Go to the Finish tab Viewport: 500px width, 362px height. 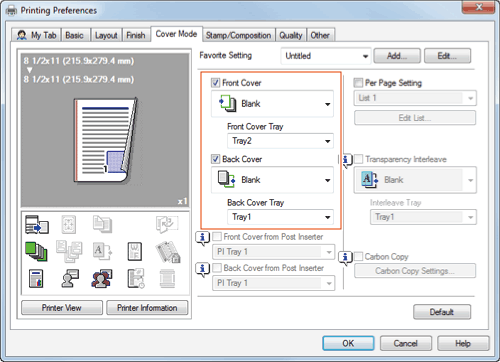[x=136, y=35]
